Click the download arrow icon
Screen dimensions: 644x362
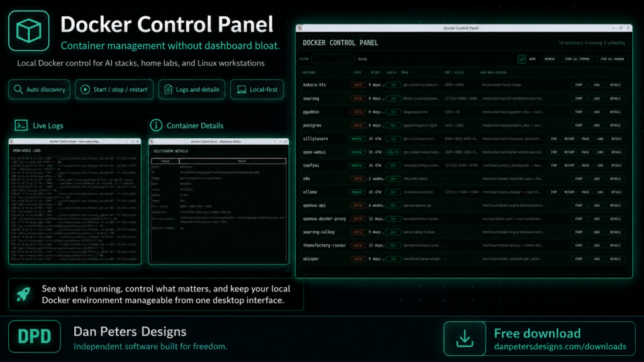click(465, 339)
